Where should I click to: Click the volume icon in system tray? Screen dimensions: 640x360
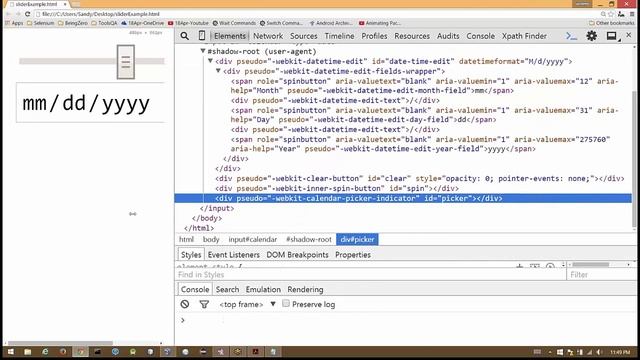click(599, 352)
